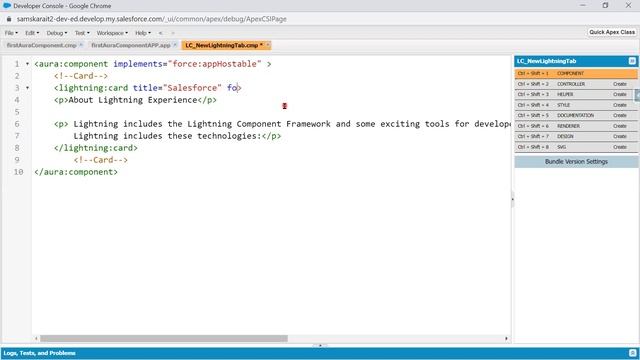This screenshot has height=360, width=640.
Task: Expand the Logs, Tests, and Problems panel
Action: [40, 353]
